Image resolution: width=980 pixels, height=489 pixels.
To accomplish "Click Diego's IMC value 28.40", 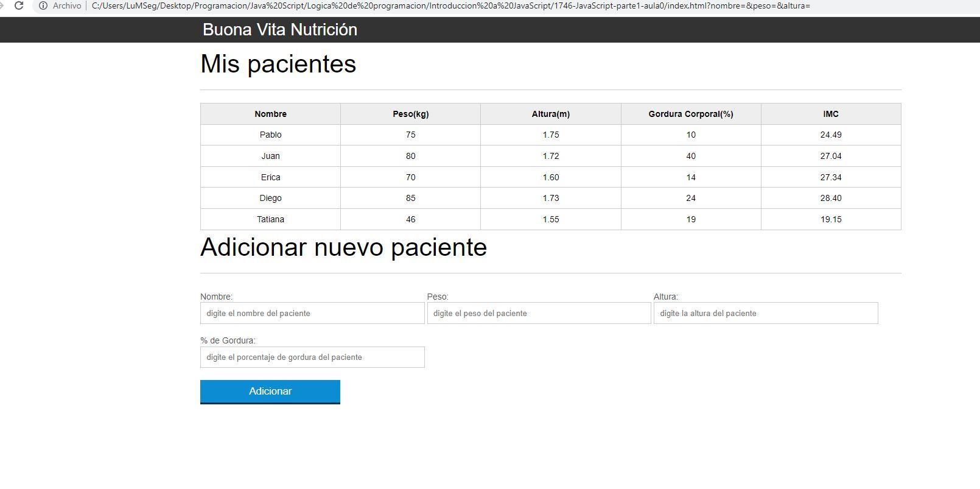I will tap(831, 198).
